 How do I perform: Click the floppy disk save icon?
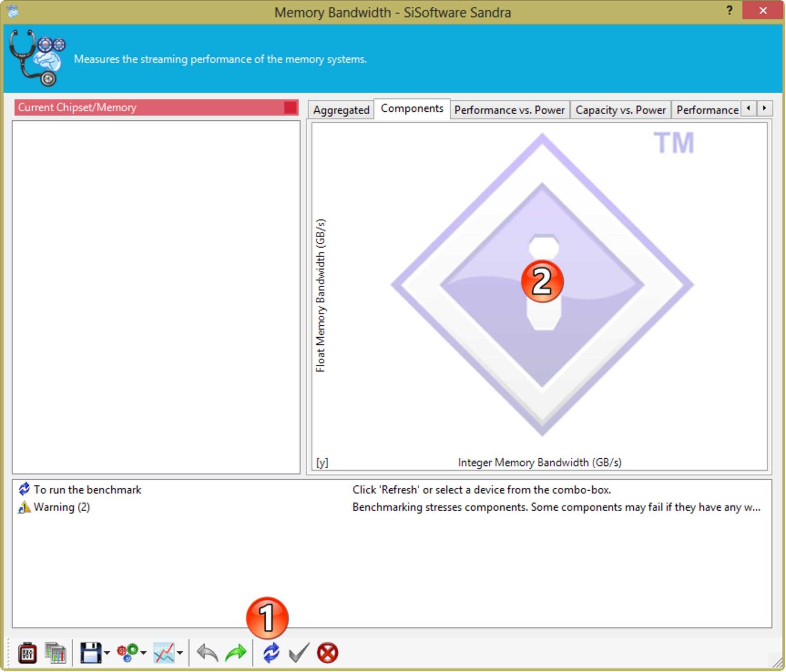[x=90, y=652]
